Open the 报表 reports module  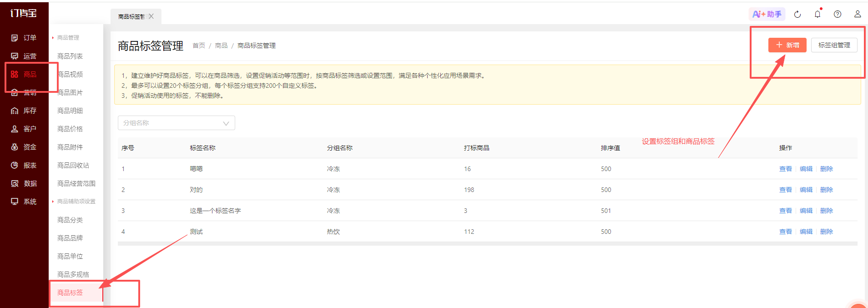click(x=24, y=165)
